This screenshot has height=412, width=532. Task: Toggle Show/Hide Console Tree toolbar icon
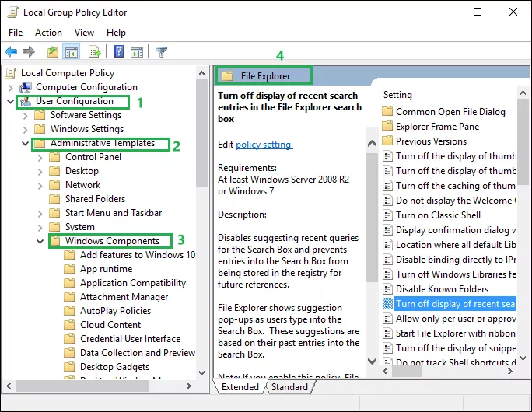tap(72, 52)
